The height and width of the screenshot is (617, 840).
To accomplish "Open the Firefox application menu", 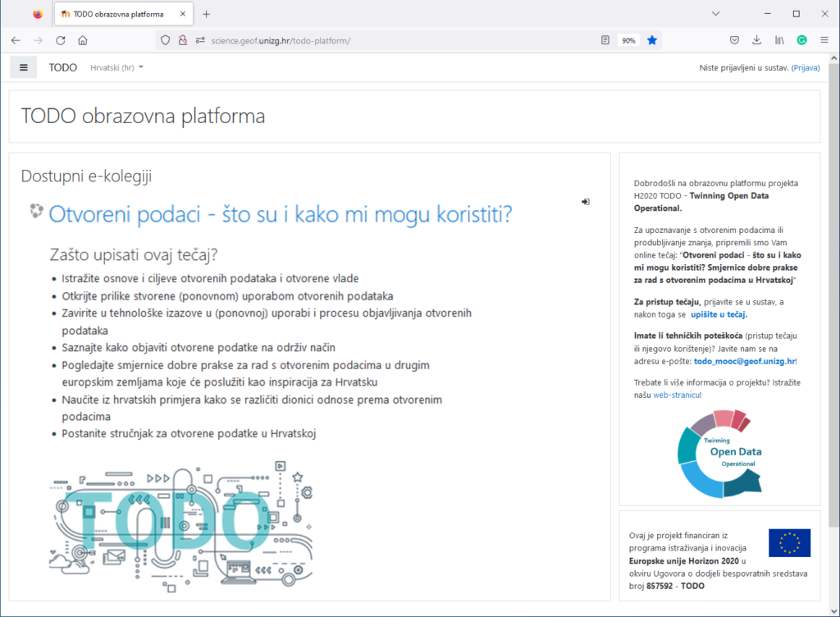I will click(x=824, y=40).
